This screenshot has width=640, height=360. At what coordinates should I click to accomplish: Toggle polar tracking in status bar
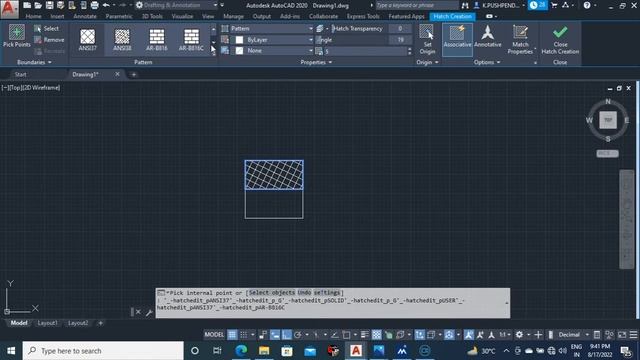point(298,335)
